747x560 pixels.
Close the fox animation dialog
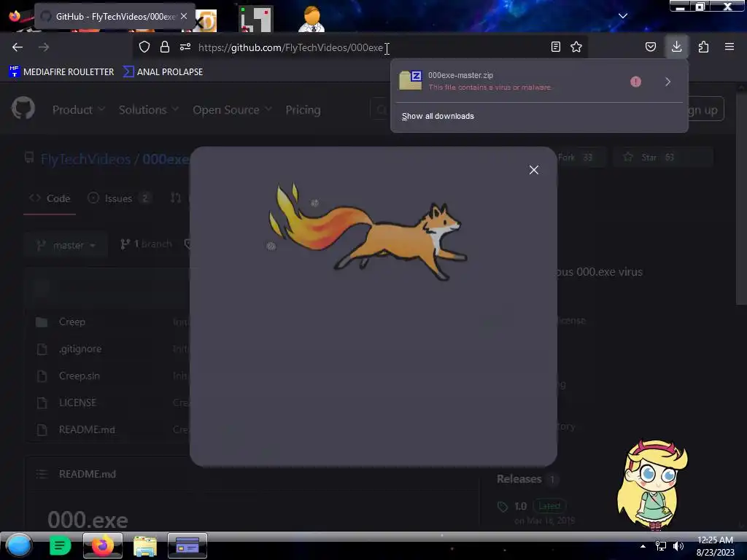coord(533,170)
